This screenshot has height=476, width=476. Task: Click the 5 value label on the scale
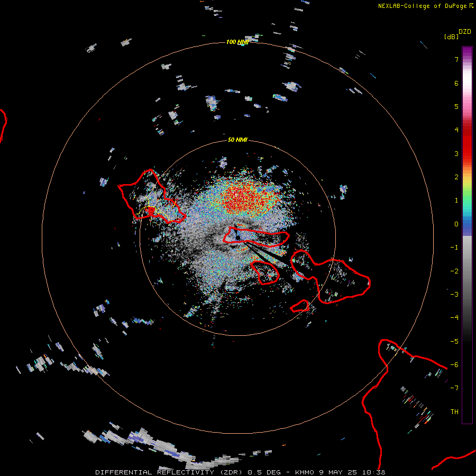(x=456, y=106)
